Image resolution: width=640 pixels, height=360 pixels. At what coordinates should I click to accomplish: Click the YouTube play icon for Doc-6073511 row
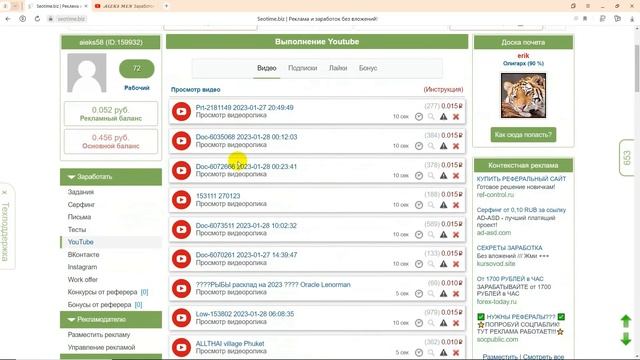[181, 229]
